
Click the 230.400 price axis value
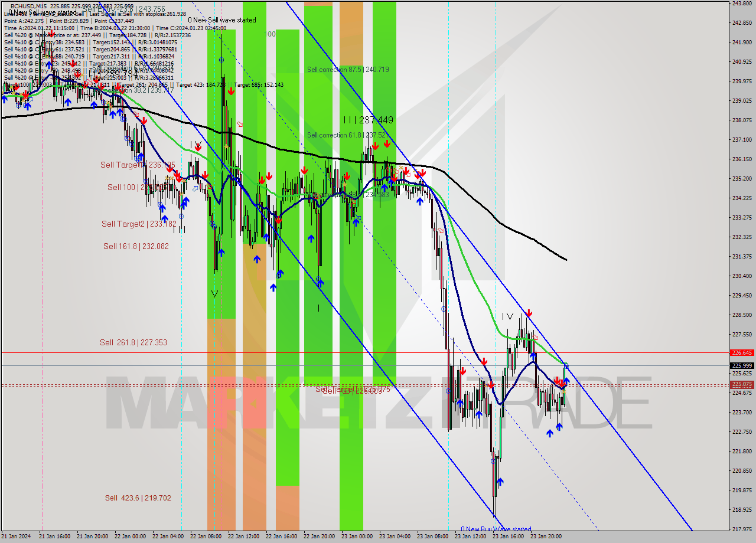tap(742, 276)
